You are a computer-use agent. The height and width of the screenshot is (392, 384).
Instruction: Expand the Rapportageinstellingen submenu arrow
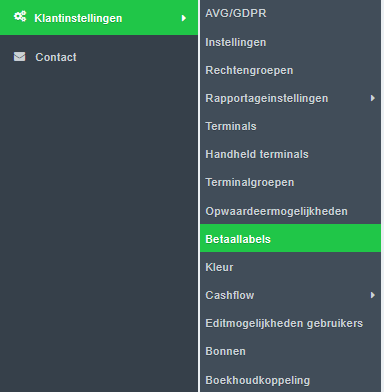point(373,98)
